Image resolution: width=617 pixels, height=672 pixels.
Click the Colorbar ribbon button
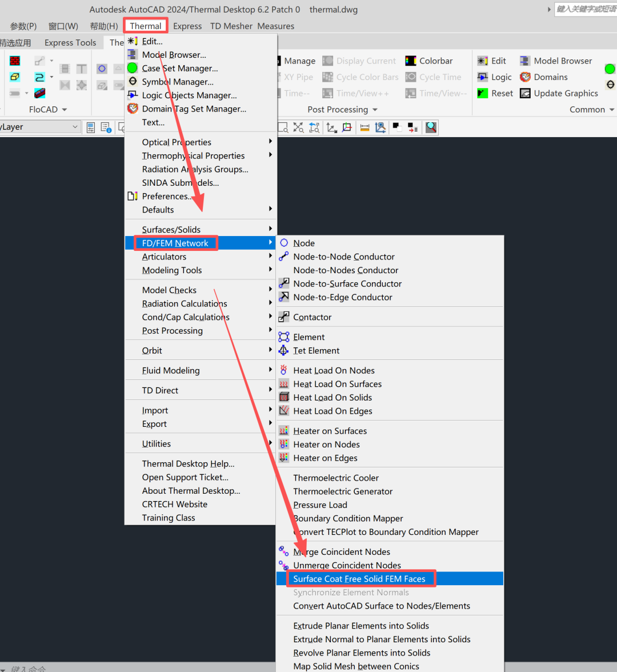click(x=429, y=61)
